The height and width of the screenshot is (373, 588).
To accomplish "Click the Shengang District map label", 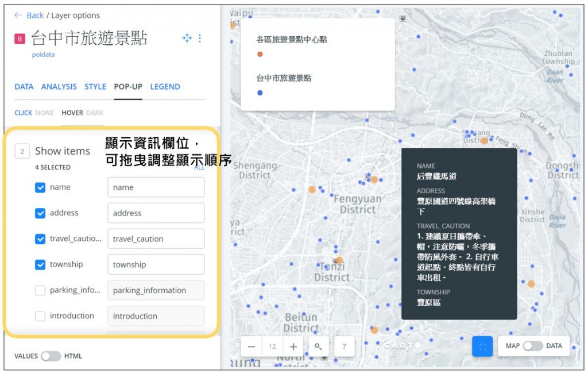I will coord(255,170).
